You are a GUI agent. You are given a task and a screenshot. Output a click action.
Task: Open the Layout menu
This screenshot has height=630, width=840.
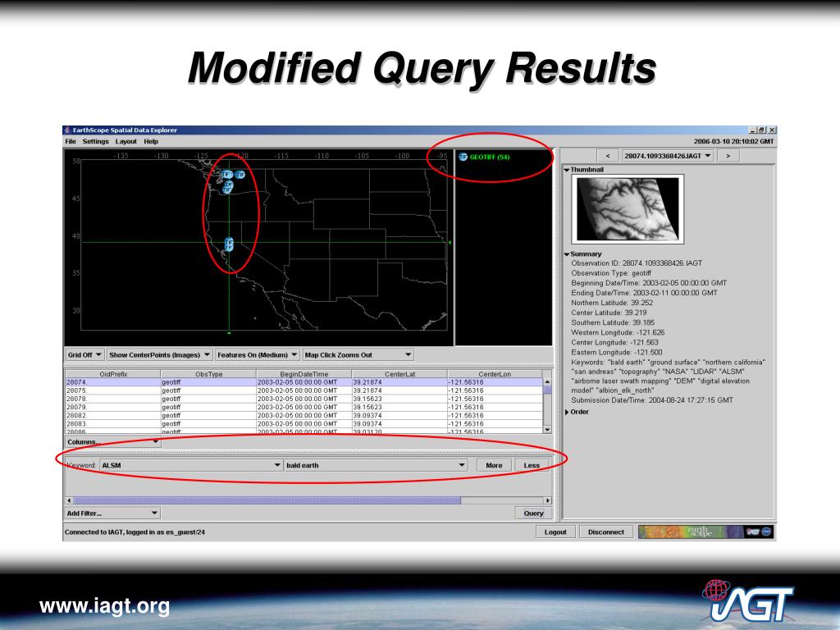click(x=126, y=141)
